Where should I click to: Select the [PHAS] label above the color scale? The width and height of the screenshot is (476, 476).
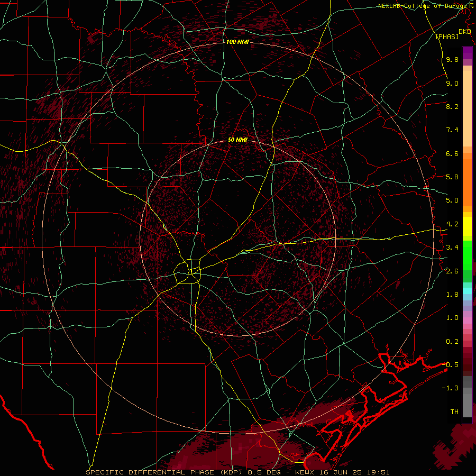[447, 37]
